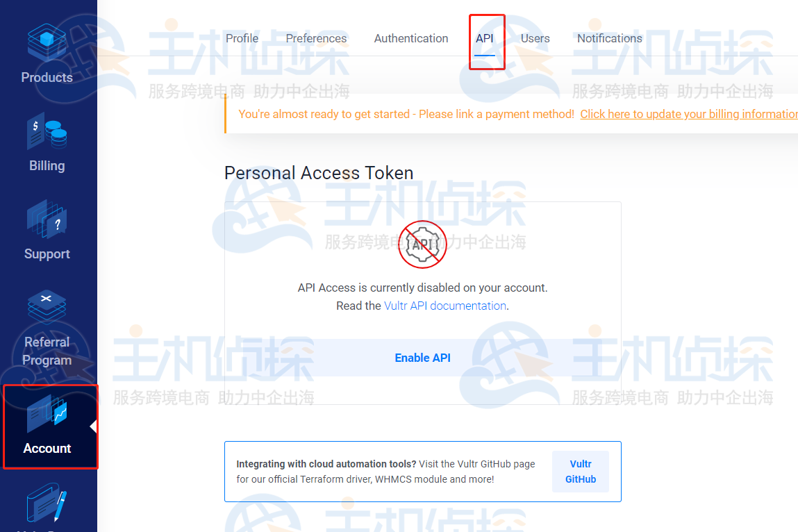The image size is (798, 532).
Task: Click the Billing label in sidebar
Action: pyautogui.click(x=47, y=166)
